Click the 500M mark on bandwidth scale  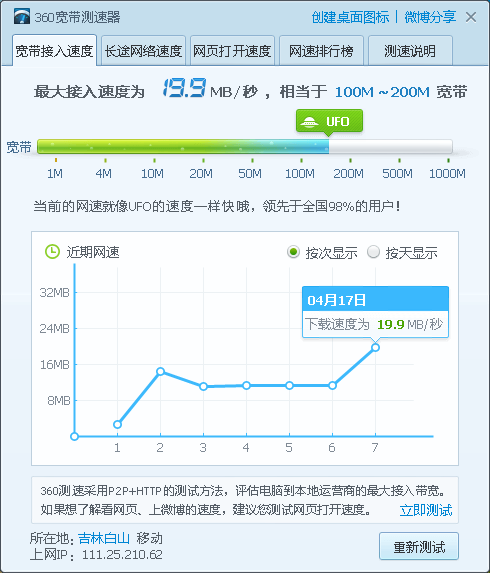click(397, 173)
